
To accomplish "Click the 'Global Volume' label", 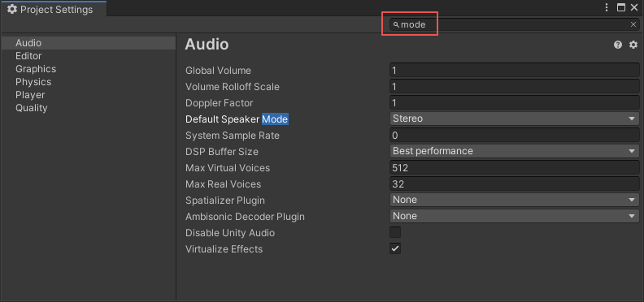I will click(x=218, y=71).
